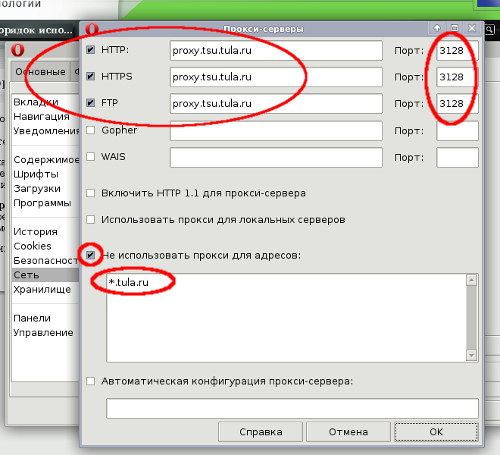Click the Отмена button

(348, 432)
